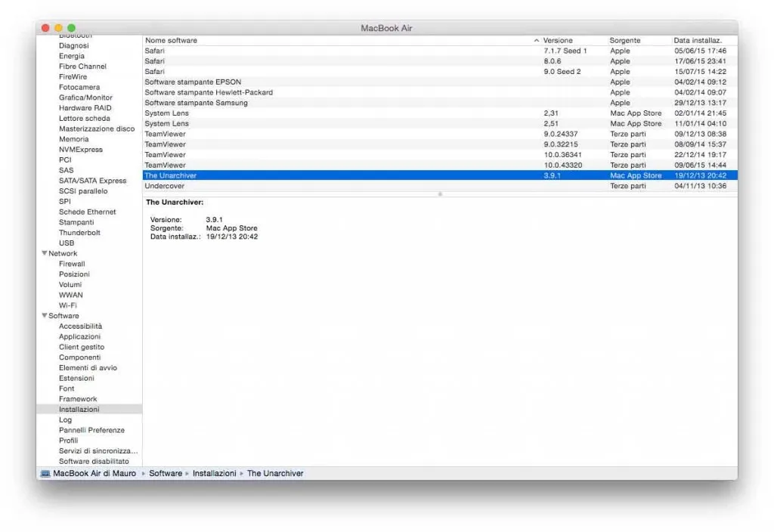774x532 pixels.
Task: Collapse the Software section triangle
Action: click(x=45, y=315)
